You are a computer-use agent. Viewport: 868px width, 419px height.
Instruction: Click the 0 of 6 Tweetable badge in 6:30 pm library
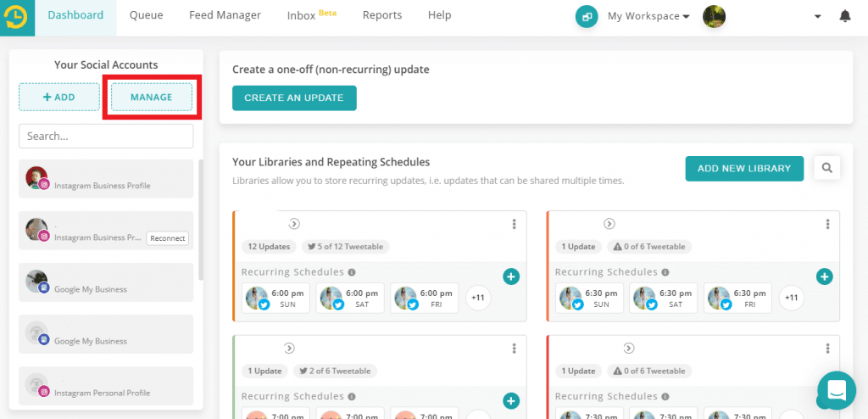(x=649, y=247)
